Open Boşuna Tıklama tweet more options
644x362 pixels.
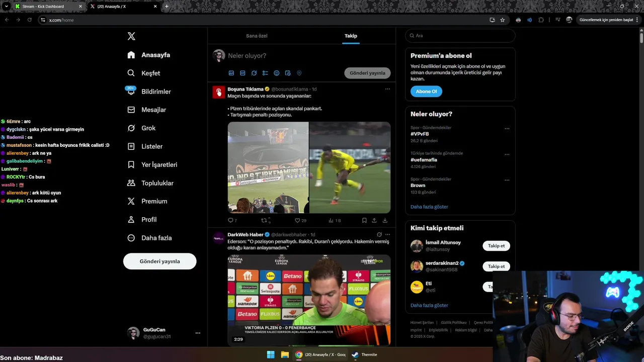coord(387,89)
